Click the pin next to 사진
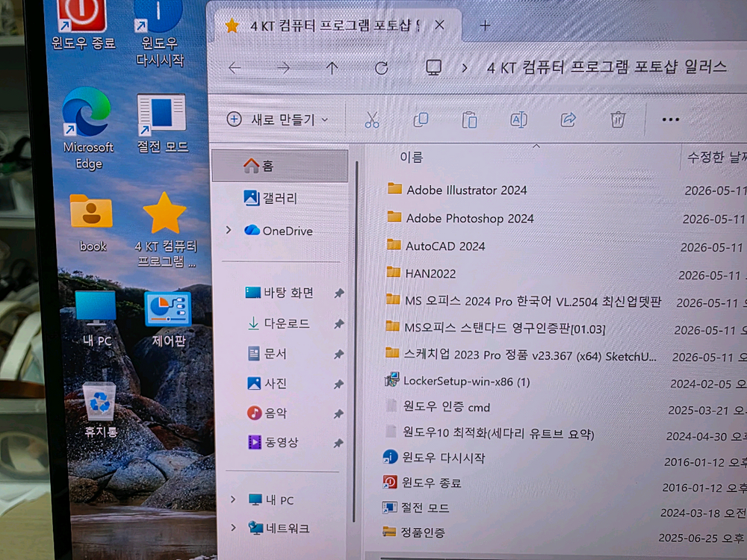This screenshot has width=747, height=560. click(338, 385)
